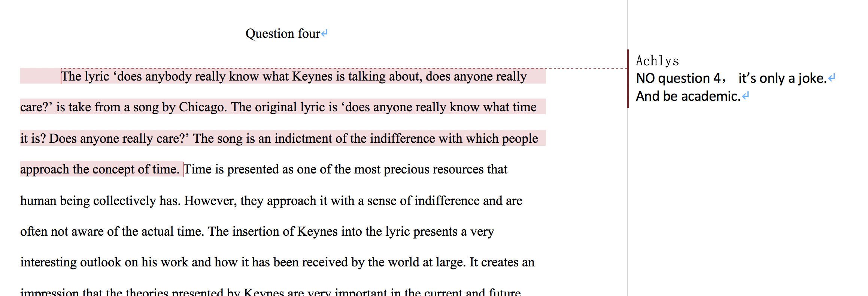Click the word 'indictment' in the third line
868x296 pixels.
point(303,139)
